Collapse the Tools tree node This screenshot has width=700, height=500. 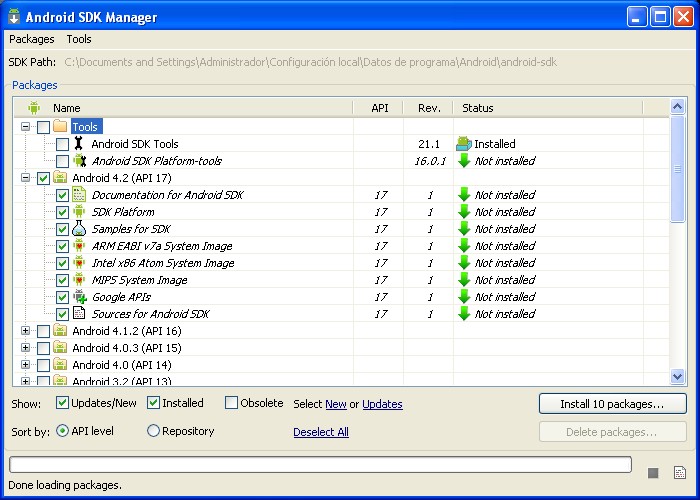pyautogui.click(x=25, y=127)
